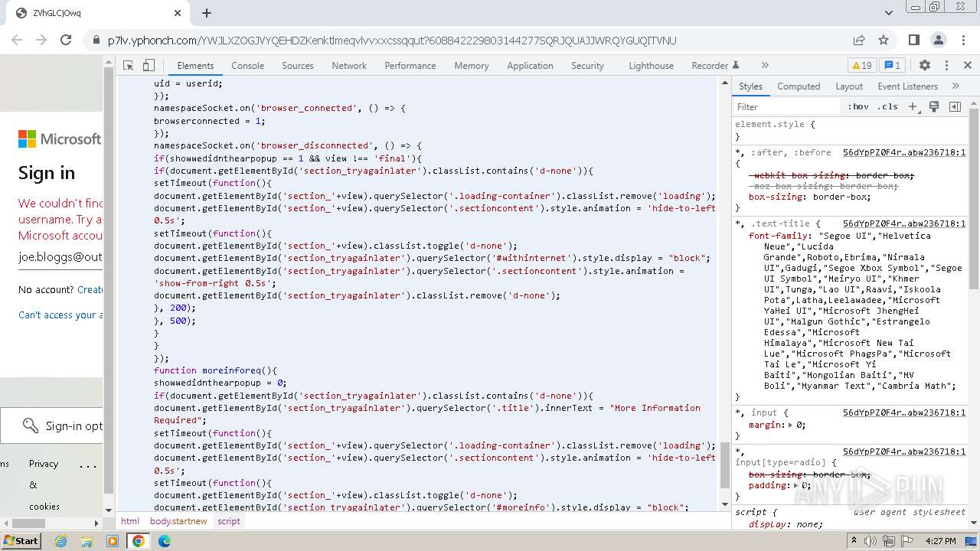Click the script breadcrumb item
The height and width of the screenshot is (551, 980).
click(x=229, y=521)
